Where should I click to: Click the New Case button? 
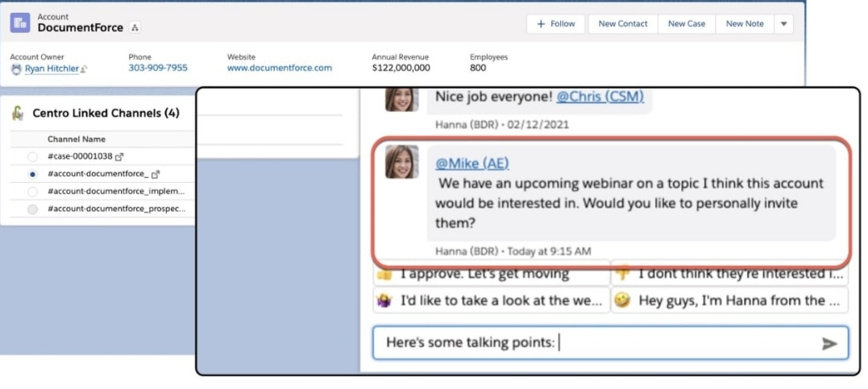[x=687, y=24]
